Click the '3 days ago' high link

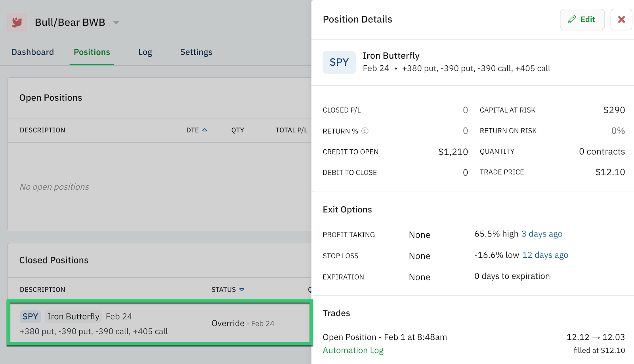[x=542, y=234]
